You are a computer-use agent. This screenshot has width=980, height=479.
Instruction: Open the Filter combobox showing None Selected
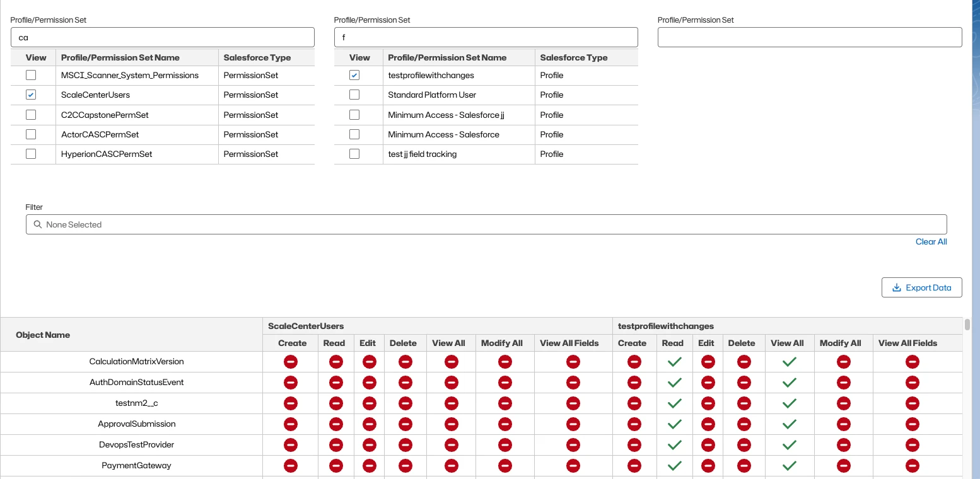tap(486, 224)
